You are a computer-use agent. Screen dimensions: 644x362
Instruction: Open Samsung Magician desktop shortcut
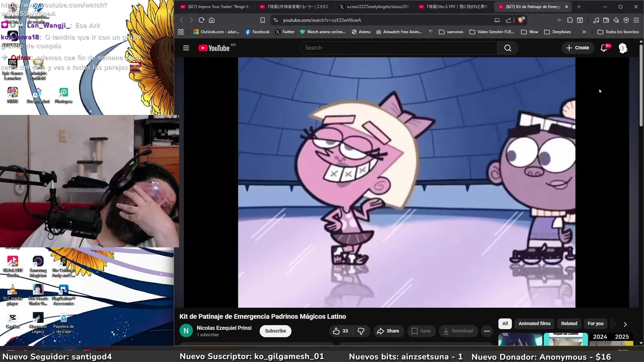[38, 266]
